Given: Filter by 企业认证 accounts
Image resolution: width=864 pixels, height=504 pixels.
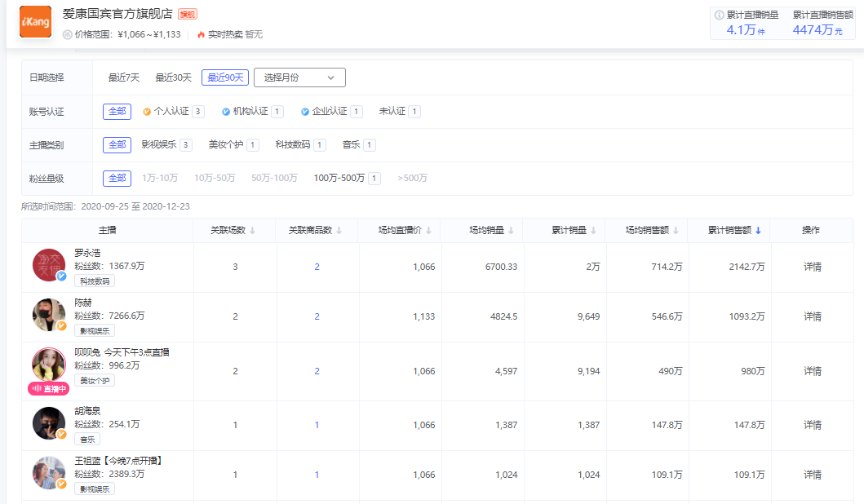Looking at the screenshot, I should point(332,111).
